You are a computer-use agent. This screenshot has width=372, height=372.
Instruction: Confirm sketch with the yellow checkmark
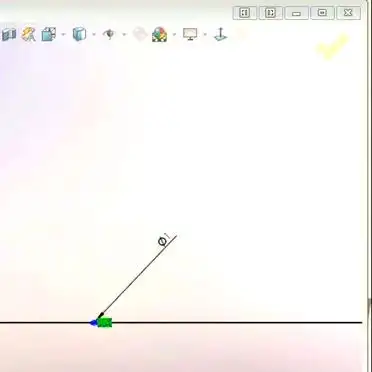point(332,47)
